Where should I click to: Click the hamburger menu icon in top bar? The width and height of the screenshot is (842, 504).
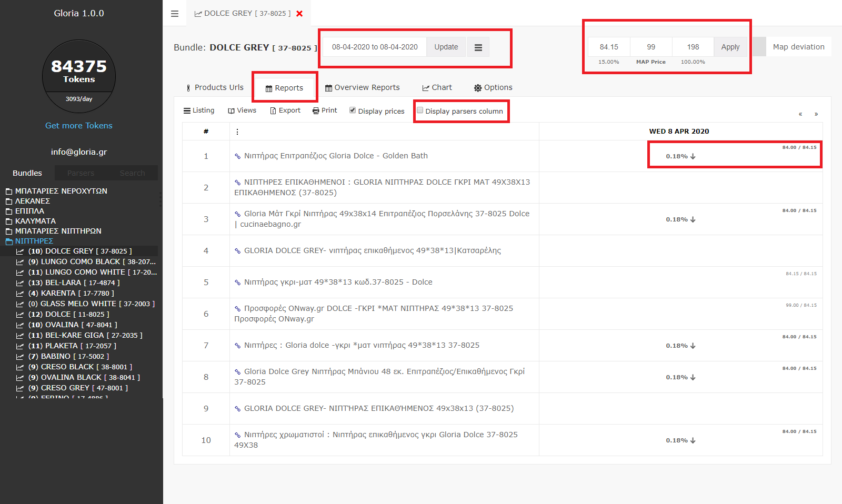click(x=175, y=14)
